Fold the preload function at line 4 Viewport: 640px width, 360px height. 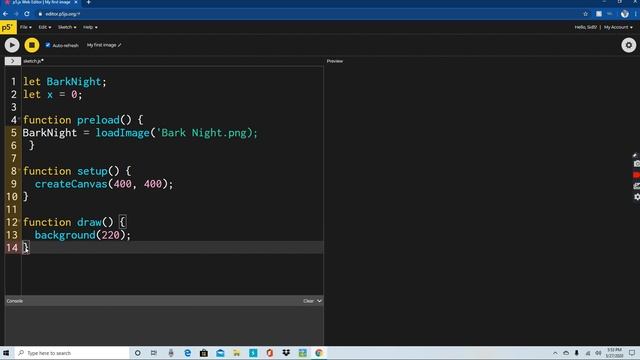[19, 118]
